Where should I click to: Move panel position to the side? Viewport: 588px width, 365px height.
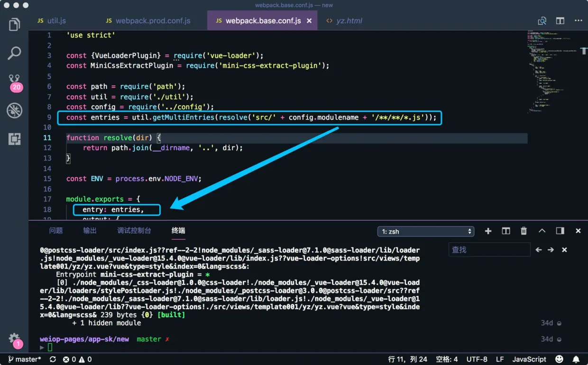[x=560, y=231]
